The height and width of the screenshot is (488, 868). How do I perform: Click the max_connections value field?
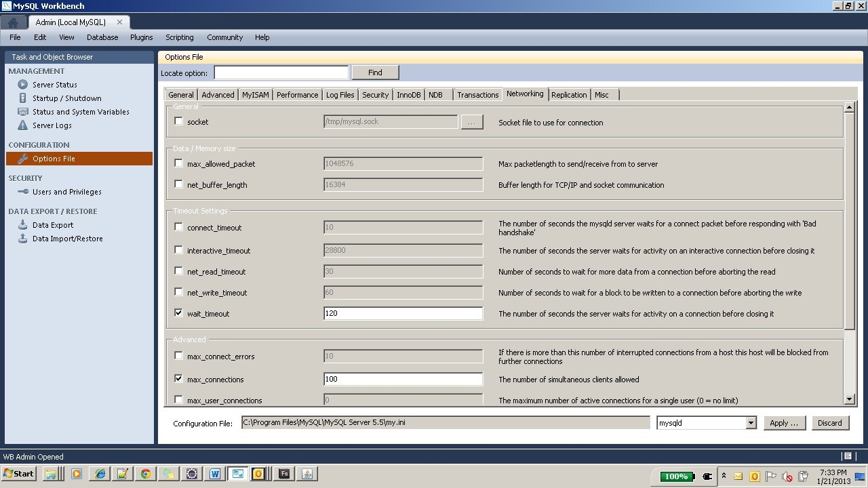[x=403, y=379]
